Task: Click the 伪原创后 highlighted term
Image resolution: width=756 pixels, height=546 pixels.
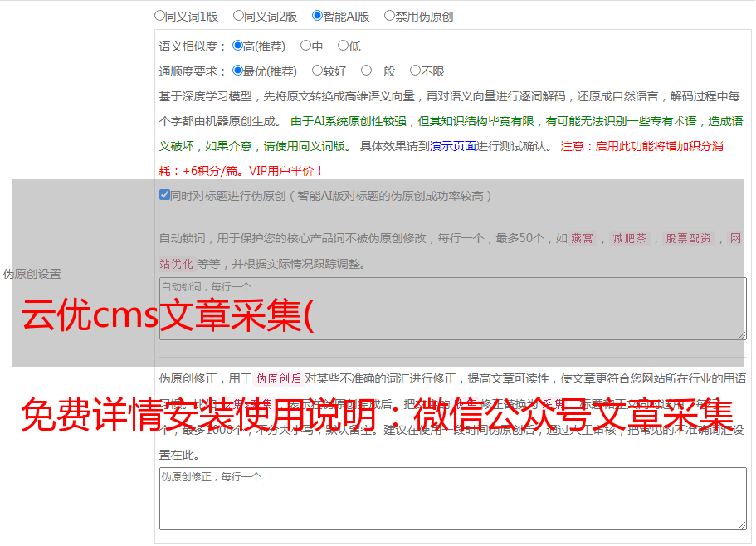Action: (x=279, y=378)
